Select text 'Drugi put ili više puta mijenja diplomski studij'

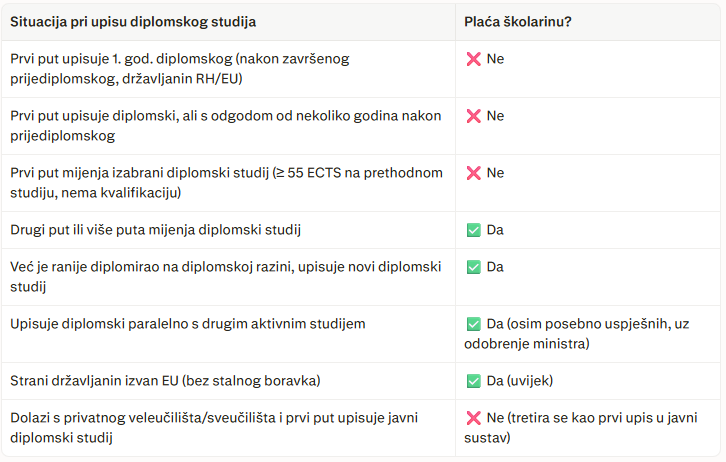pyautogui.click(x=156, y=230)
